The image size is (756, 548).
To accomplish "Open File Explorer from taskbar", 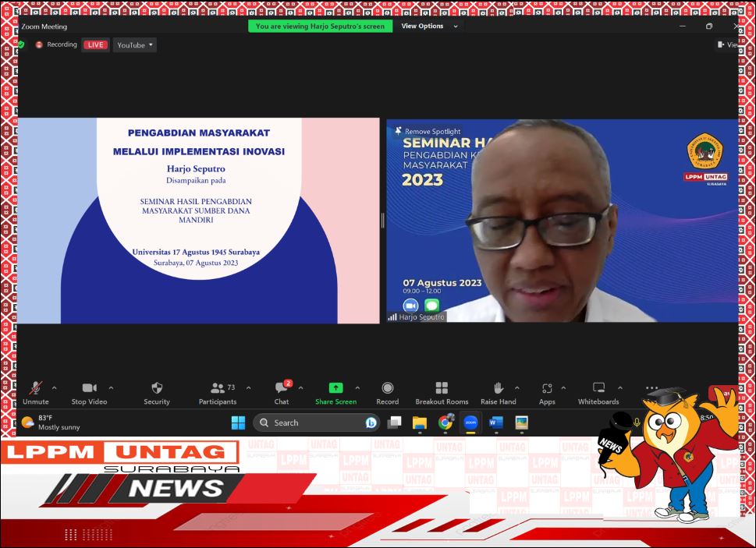I will (x=420, y=422).
